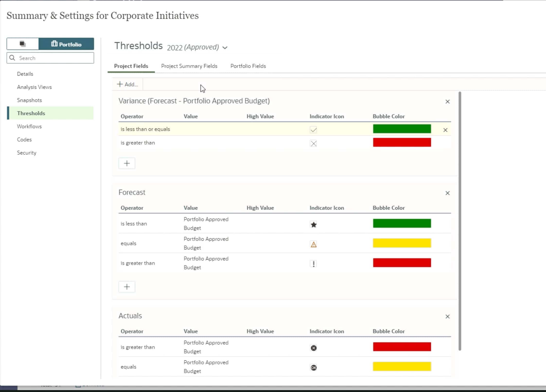Screen dimensions: 546x392
Task: Click the exclamation mark indicator icon
Action: [313, 264]
